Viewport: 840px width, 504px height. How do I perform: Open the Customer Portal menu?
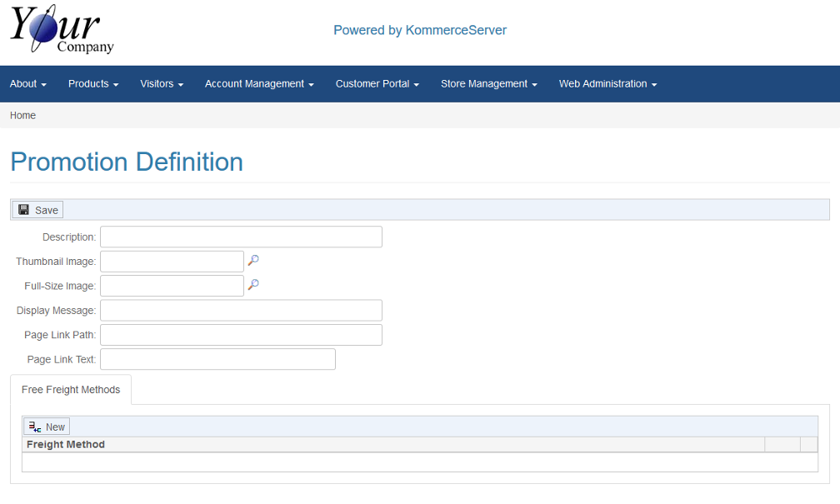[x=377, y=84]
